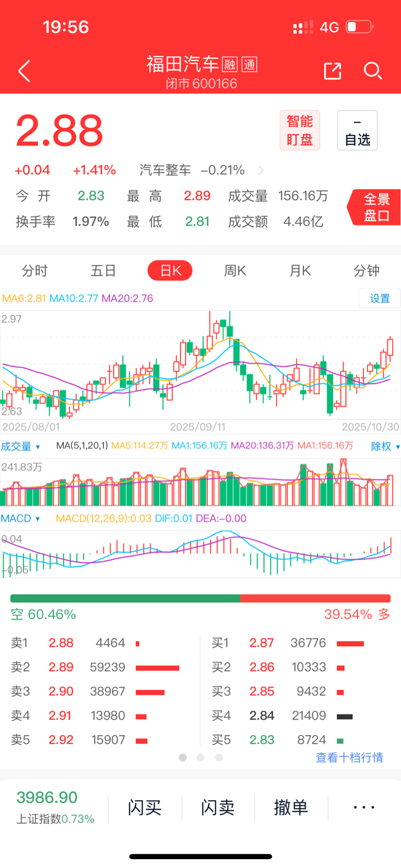
Task: Open 智能盯盘 smart monitoring
Action: coord(300,130)
